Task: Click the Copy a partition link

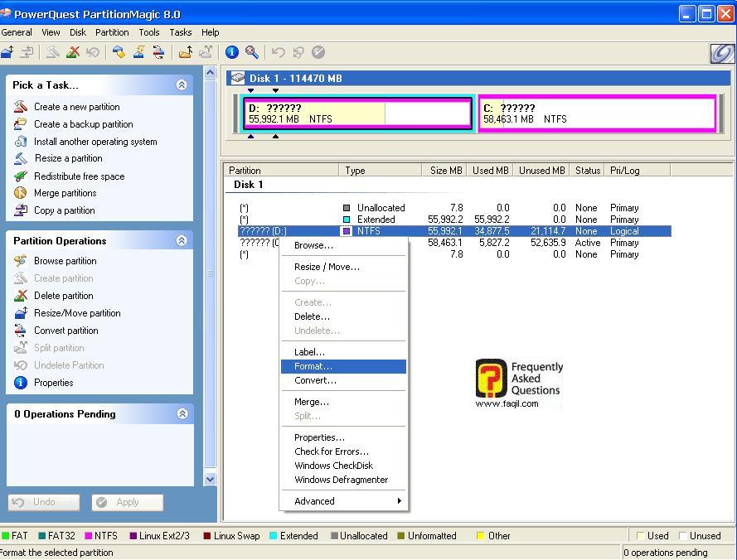Action: (64, 210)
